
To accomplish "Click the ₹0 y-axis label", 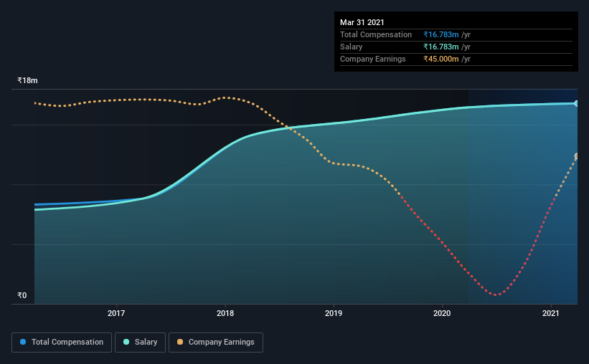I will click(22, 295).
